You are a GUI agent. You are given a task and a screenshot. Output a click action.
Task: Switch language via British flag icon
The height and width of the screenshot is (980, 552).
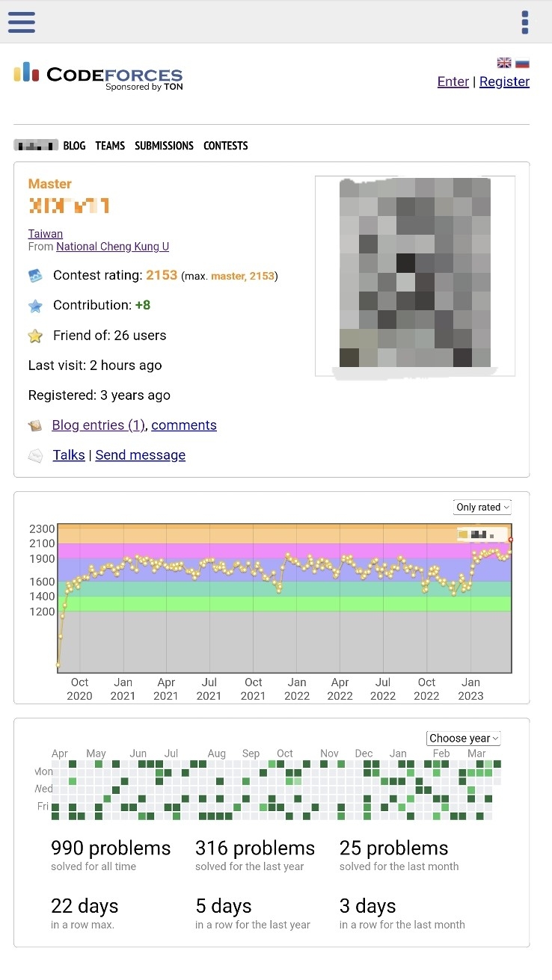(504, 64)
